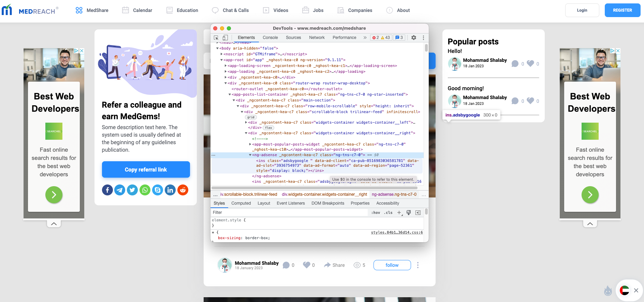644x302 pixels.
Task: Open DevTools settings gear
Action: (414, 38)
